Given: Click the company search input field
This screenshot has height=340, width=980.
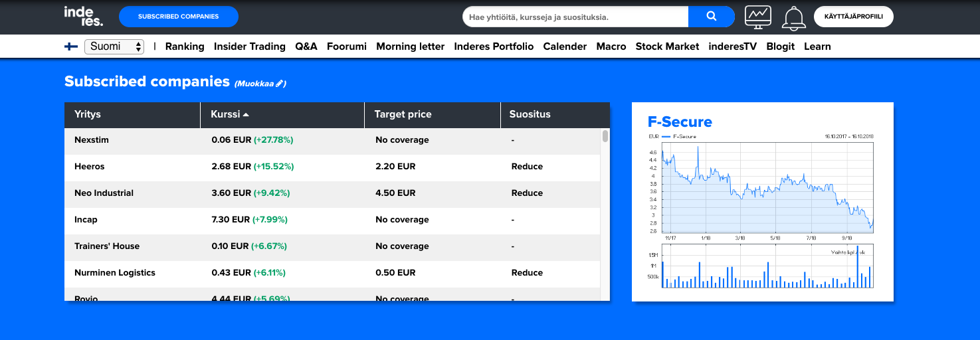Looking at the screenshot, I should 575,17.
